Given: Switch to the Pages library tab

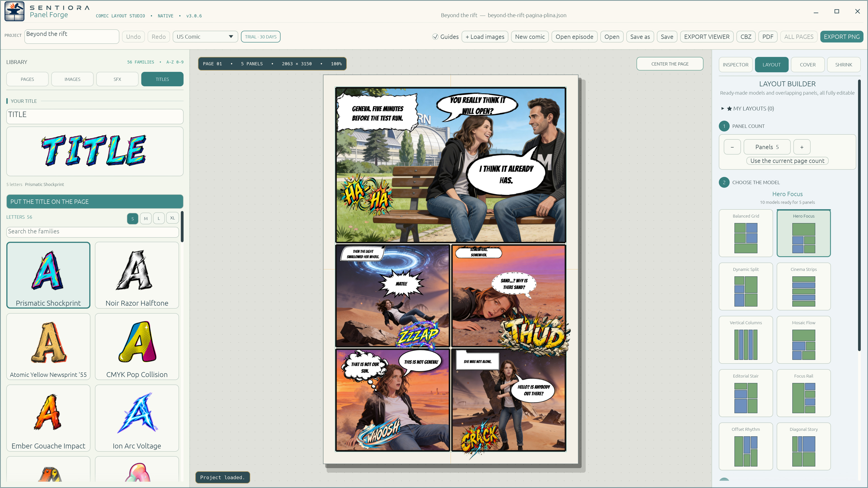Looking at the screenshot, I should point(27,79).
